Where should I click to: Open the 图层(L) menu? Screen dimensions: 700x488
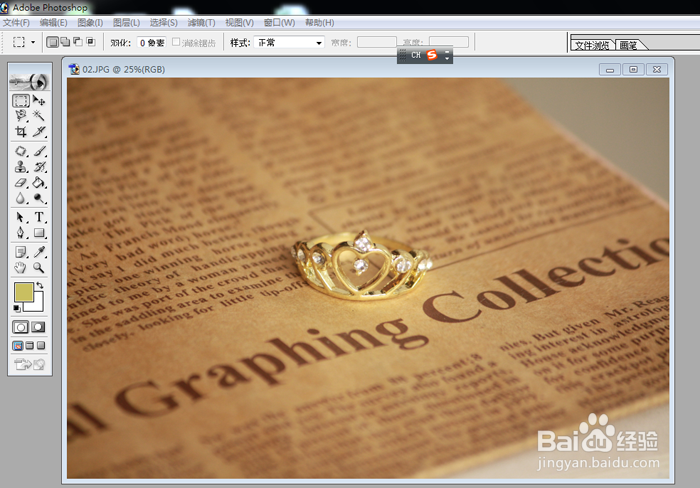click(x=126, y=23)
